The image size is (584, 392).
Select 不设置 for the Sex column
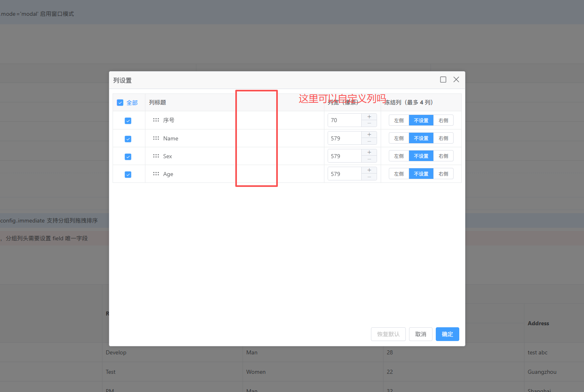click(x=421, y=156)
